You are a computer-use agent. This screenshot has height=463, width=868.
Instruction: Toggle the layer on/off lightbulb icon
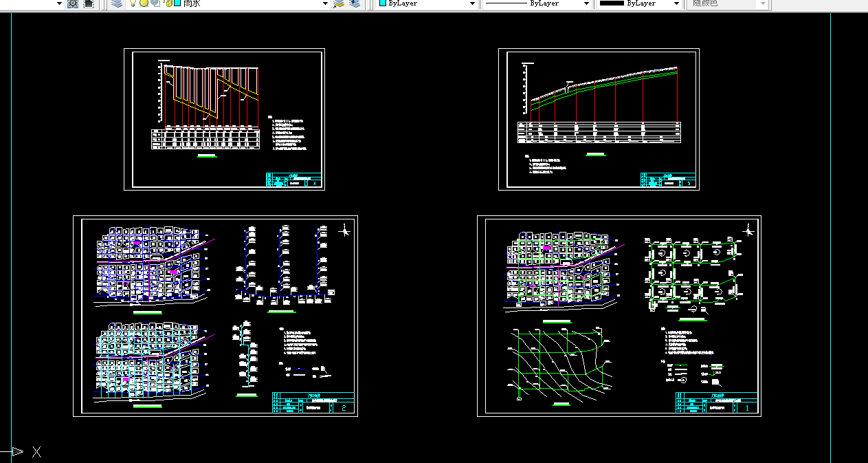tap(133, 3)
